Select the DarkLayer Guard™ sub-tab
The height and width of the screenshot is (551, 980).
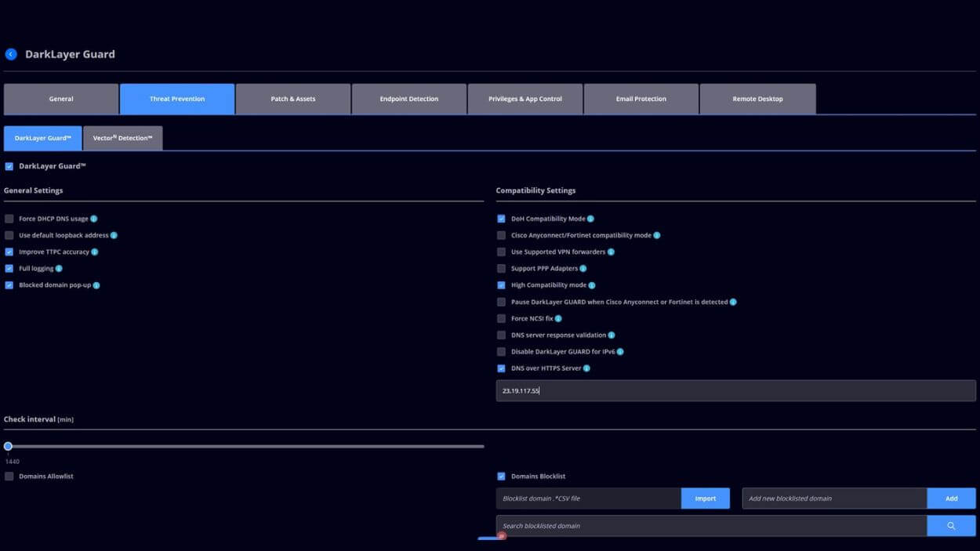point(43,138)
